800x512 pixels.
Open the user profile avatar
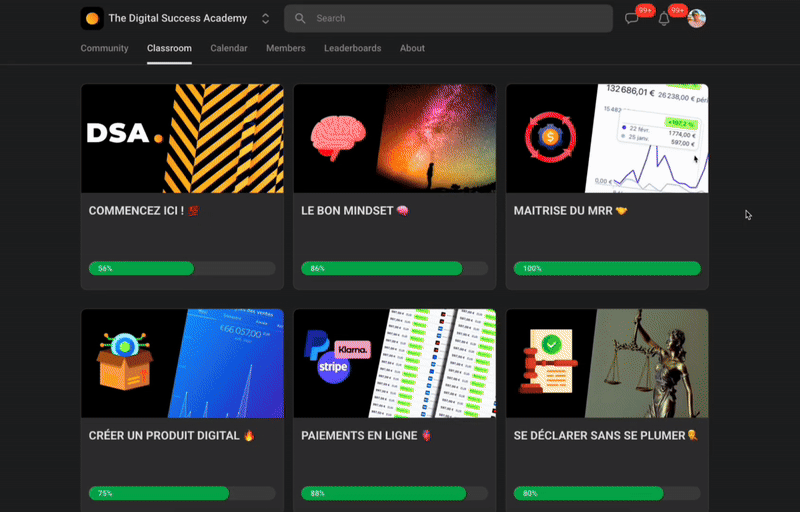696,19
